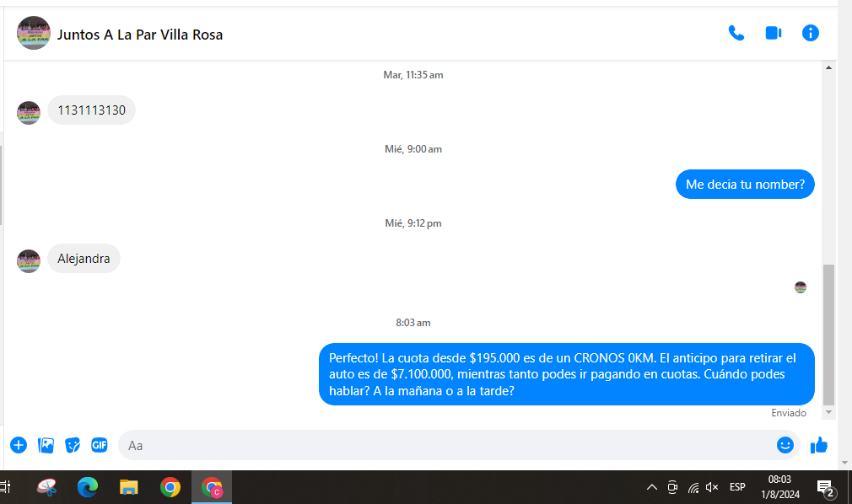
Task: Open the emoji picker in message box
Action: coord(785,445)
